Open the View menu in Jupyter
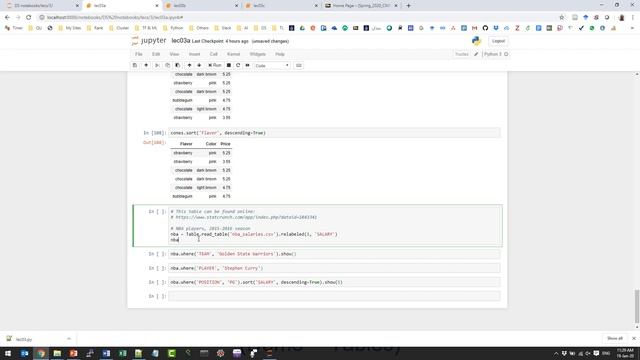The width and height of the screenshot is (640, 360). click(174, 54)
